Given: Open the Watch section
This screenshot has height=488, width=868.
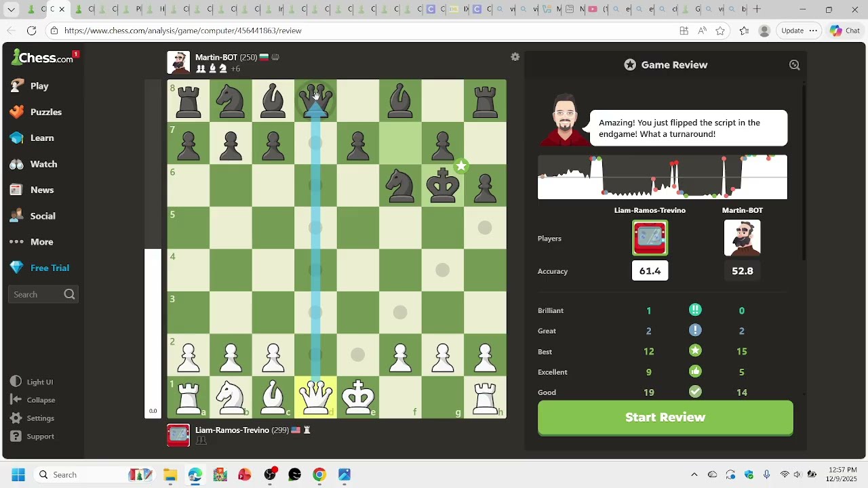Looking at the screenshot, I should click(34, 164).
